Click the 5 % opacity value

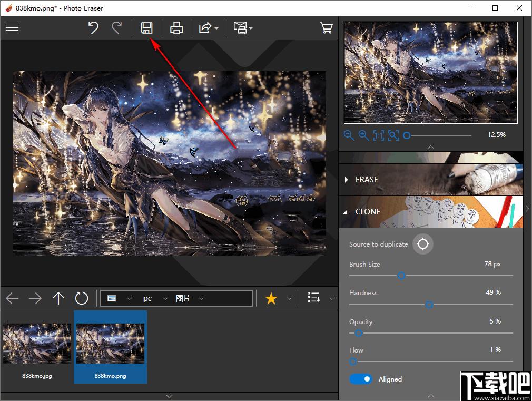pyautogui.click(x=495, y=321)
